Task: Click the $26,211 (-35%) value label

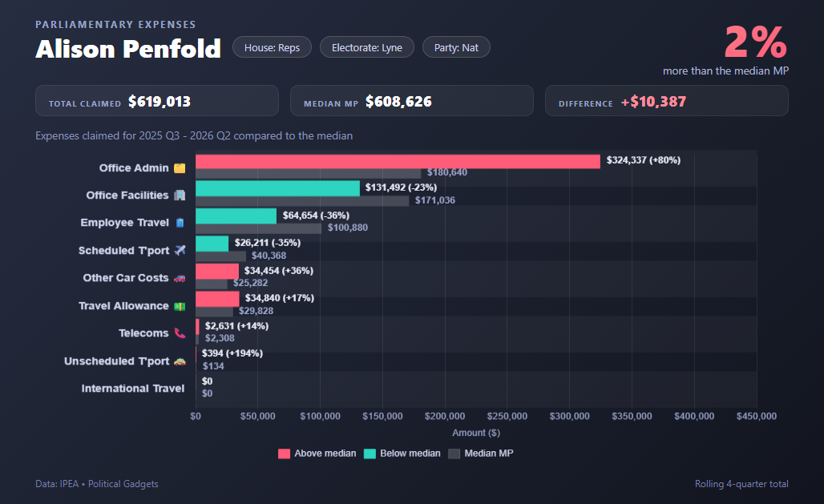Action: 268,243
